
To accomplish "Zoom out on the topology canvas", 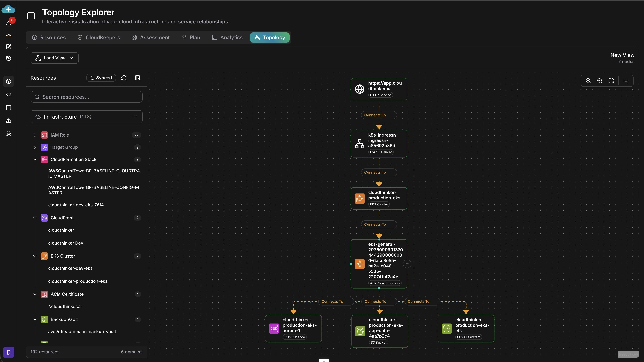I will [x=600, y=81].
